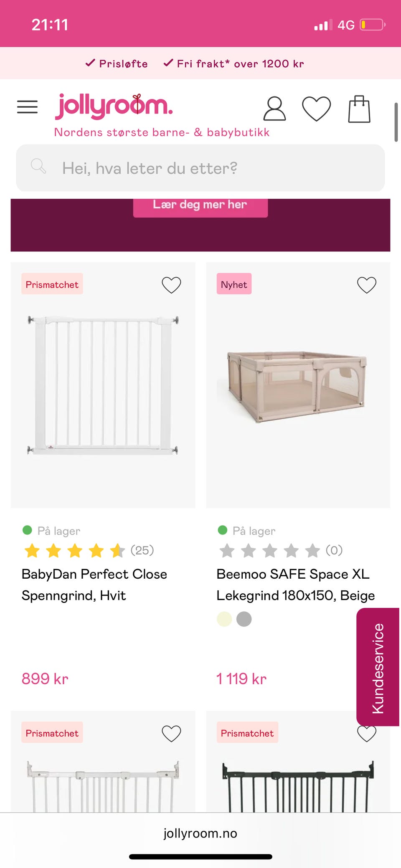This screenshot has height=868, width=401.
Task: Open Beemoo Lekegrind beige playpen image
Action: coord(297,385)
